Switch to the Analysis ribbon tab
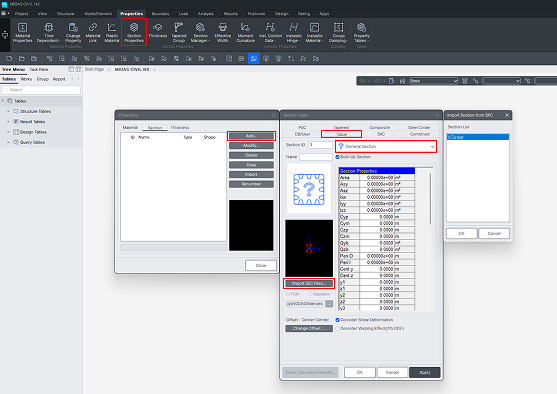Image resolution: width=557 pixels, height=394 pixels. pos(206,14)
